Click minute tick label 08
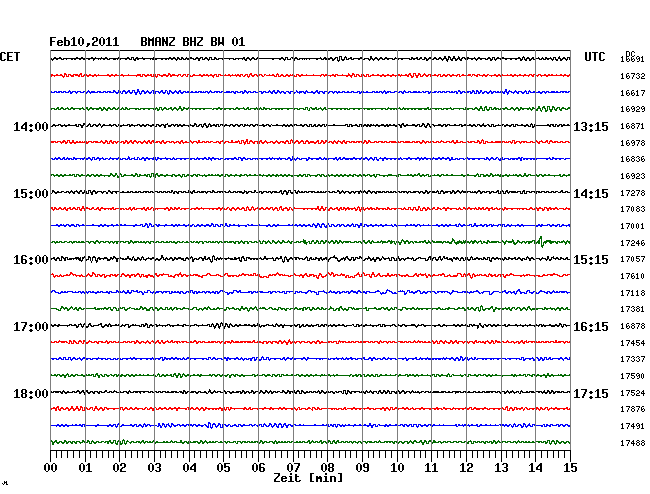This screenshot has width=650, height=494. point(327,468)
